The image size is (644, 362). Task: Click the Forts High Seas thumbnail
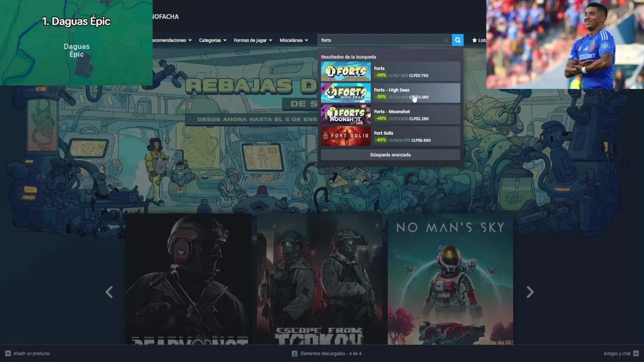pos(346,93)
